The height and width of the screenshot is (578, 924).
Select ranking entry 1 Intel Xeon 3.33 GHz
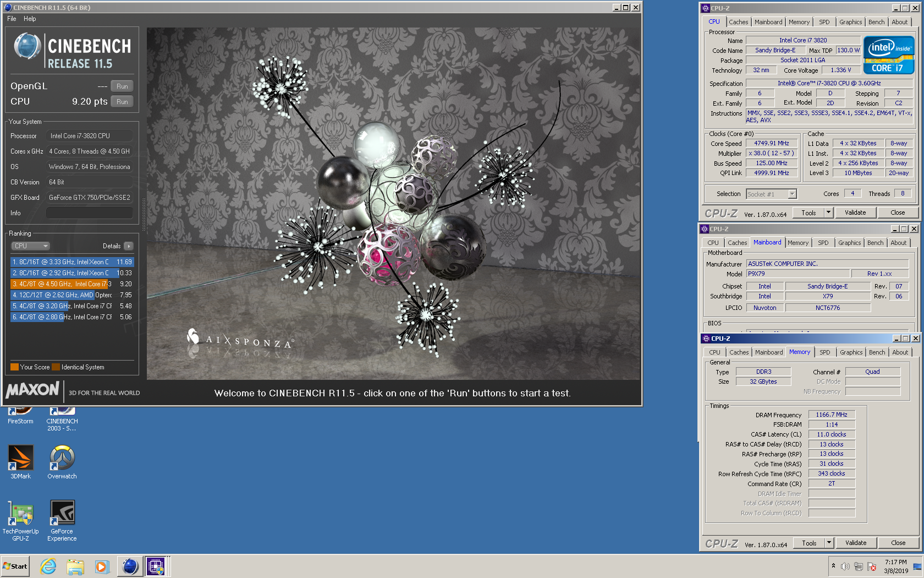(x=72, y=262)
